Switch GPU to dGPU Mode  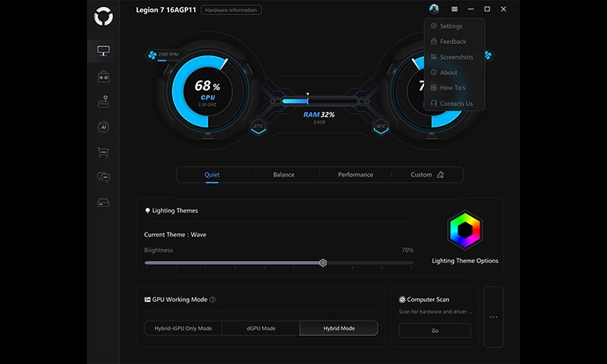261,328
